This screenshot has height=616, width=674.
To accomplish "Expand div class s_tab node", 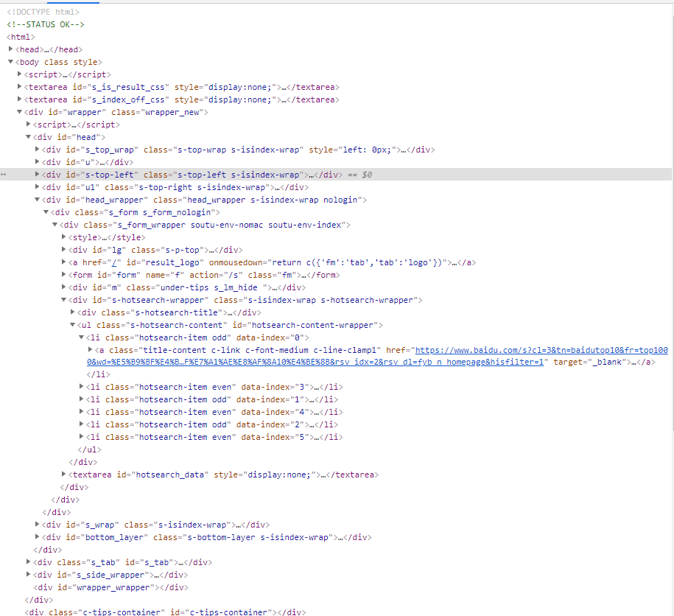I will click(29, 561).
